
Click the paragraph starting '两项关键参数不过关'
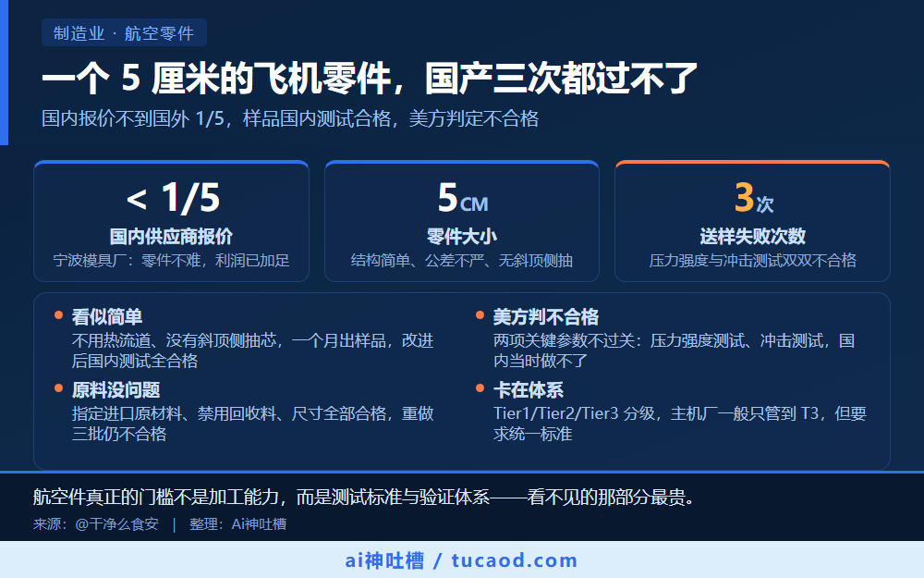click(x=675, y=350)
